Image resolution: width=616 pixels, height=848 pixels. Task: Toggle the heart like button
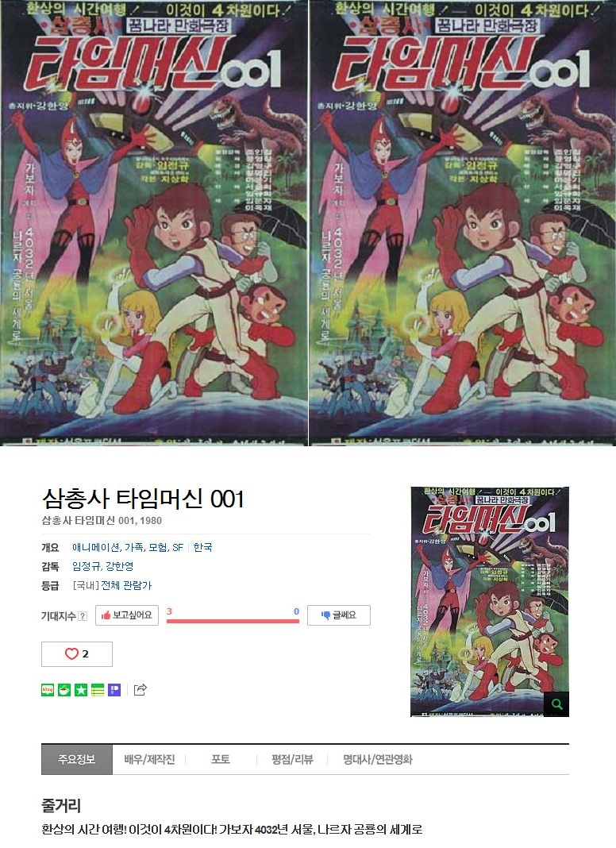77,653
